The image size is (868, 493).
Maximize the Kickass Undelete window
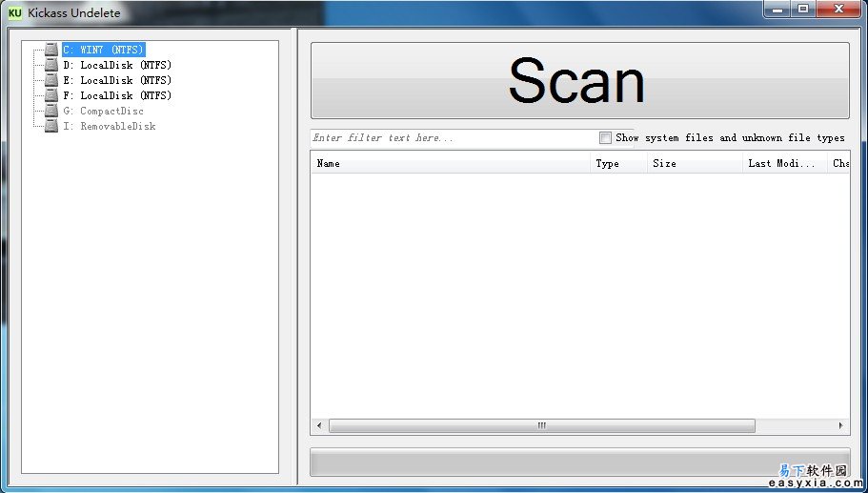[803, 10]
